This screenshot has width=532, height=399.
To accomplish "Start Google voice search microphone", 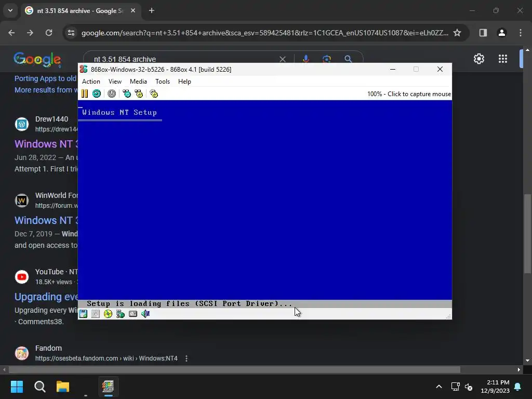I will (305, 59).
